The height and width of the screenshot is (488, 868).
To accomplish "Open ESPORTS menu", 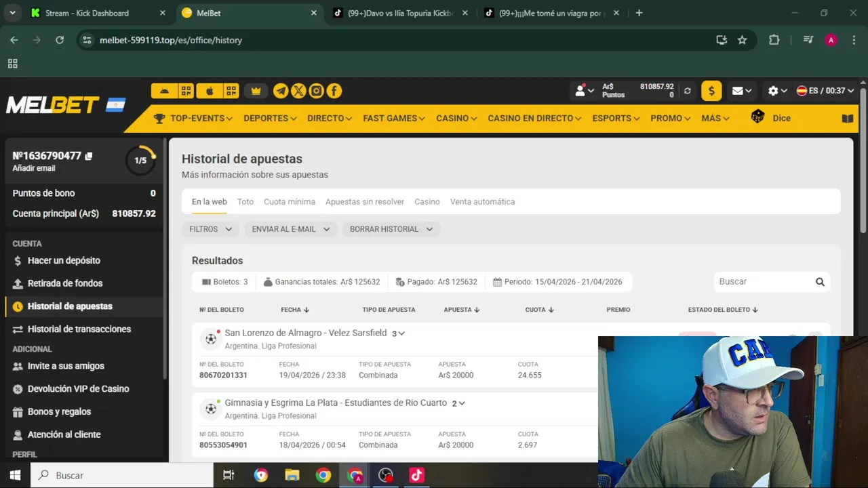I will point(616,118).
